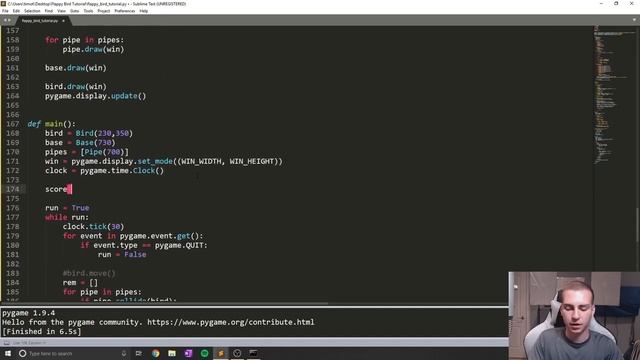Click line number 174 in gutter
This screenshot has height=360, width=640.
click(13, 189)
